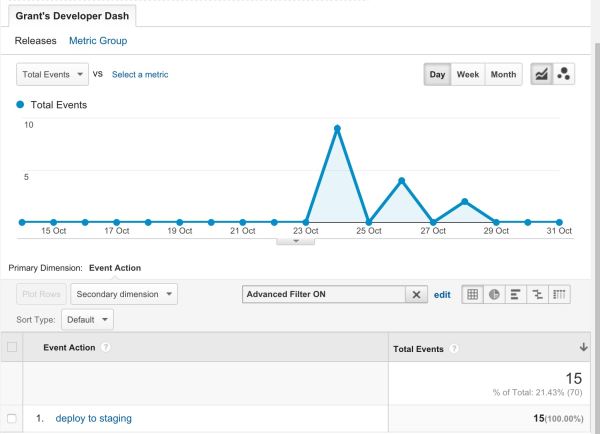Set chart granularity to Month

[x=503, y=74]
